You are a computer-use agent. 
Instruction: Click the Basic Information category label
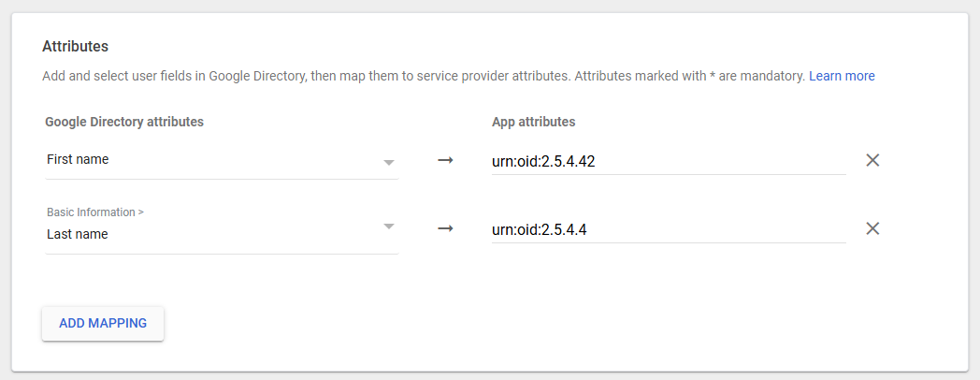click(x=94, y=212)
